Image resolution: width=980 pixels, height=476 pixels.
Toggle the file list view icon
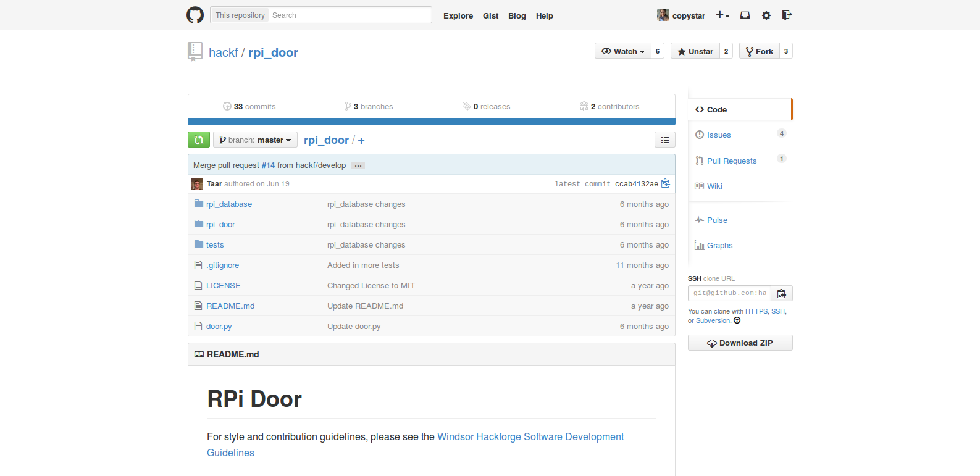665,140
